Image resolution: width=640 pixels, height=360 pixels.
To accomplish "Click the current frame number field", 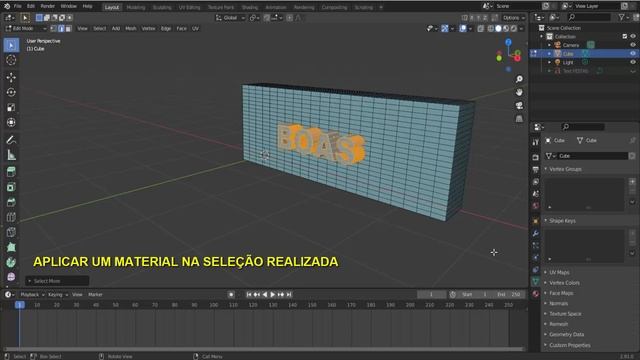I will (431, 295).
